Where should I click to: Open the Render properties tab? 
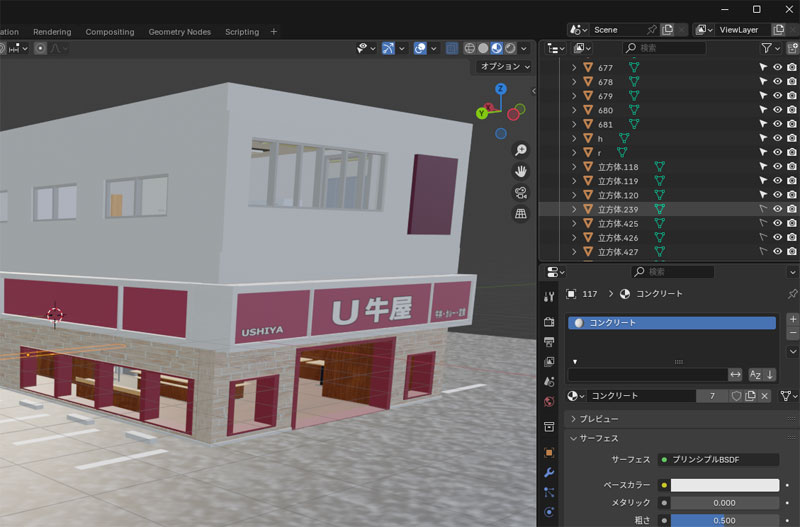(x=549, y=322)
